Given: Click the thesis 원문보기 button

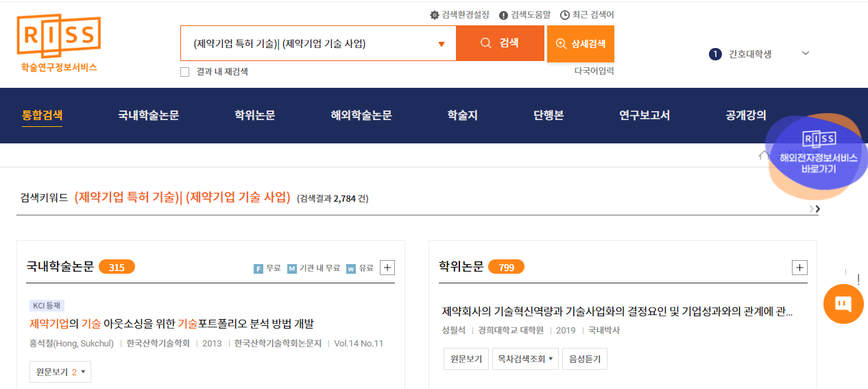Looking at the screenshot, I should pyautogui.click(x=466, y=359).
